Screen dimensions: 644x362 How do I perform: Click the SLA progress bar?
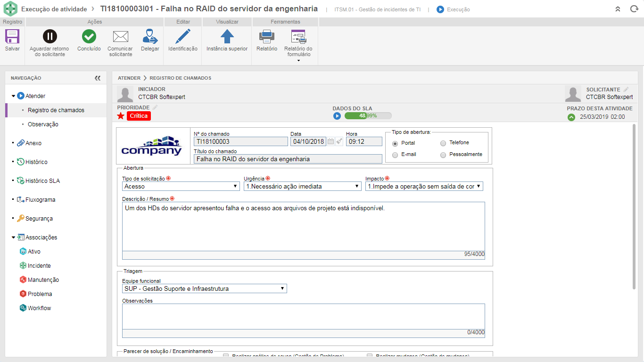tap(368, 116)
